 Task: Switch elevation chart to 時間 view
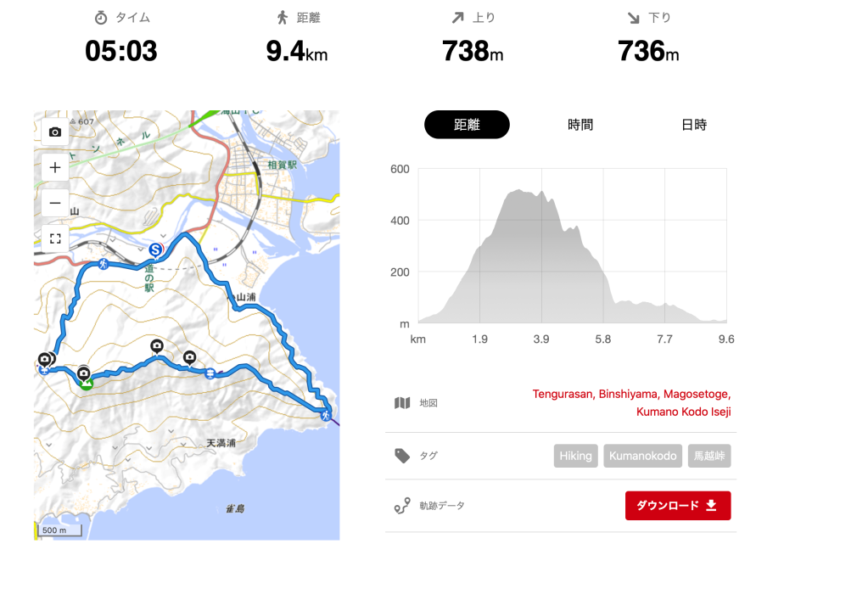point(580,125)
